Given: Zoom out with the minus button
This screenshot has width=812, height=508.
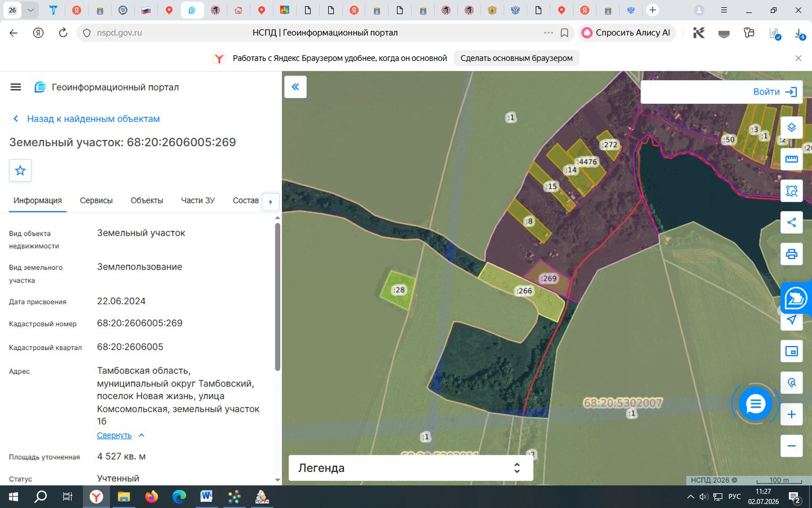Looking at the screenshot, I should (x=791, y=445).
